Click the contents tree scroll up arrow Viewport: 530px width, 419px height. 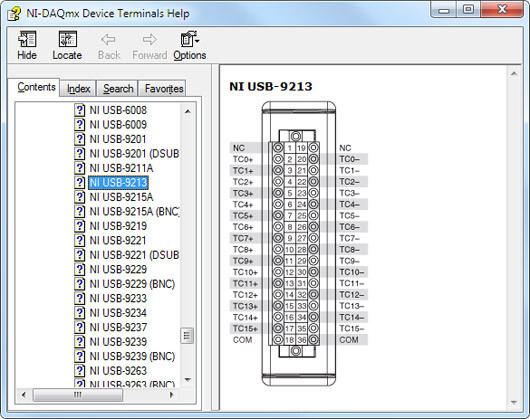tap(188, 111)
